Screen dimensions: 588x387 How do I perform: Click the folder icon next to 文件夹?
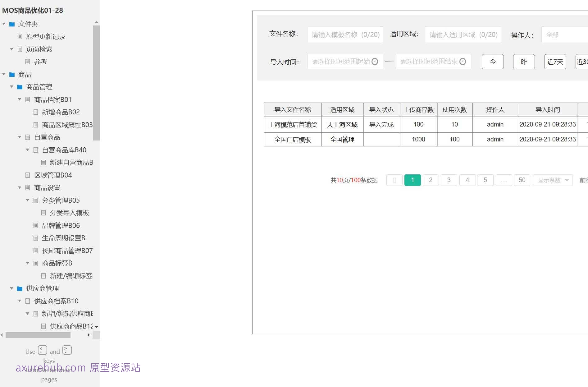pyautogui.click(x=12, y=24)
